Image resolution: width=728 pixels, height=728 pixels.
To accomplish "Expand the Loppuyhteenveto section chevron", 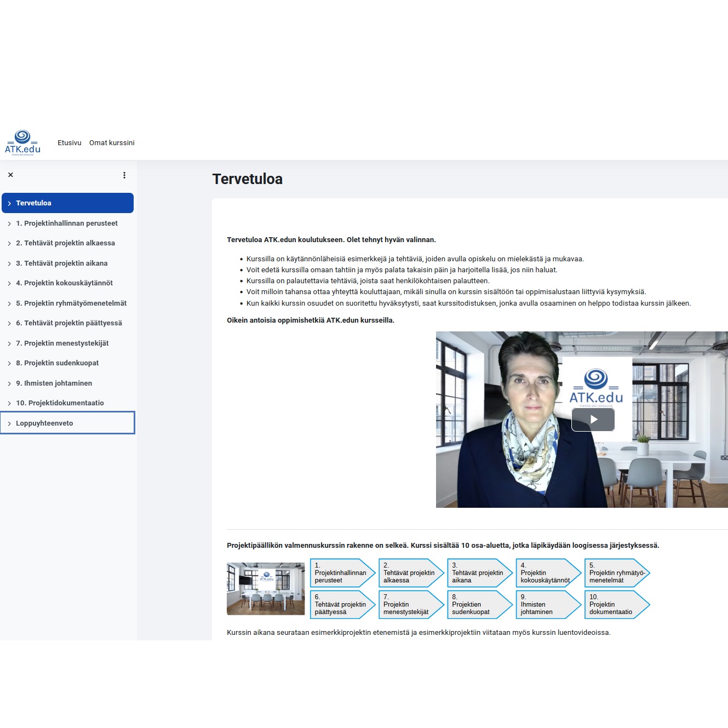I will 9,423.
